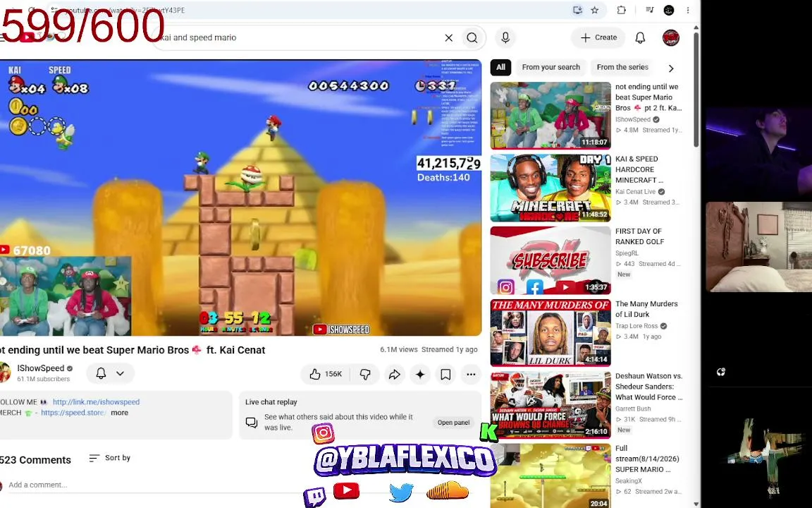Viewport: 812px width, 508px height.
Task: Clear the YouTube search box text
Action: pyautogui.click(x=448, y=37)
